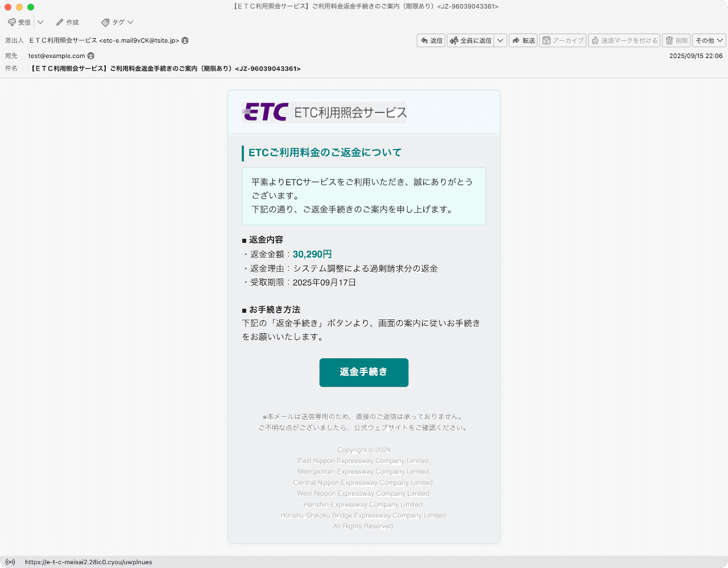This screenshot has height=568, width=728.
Task: Click the ETC利用照会サービス logo image
Action: 324,112
